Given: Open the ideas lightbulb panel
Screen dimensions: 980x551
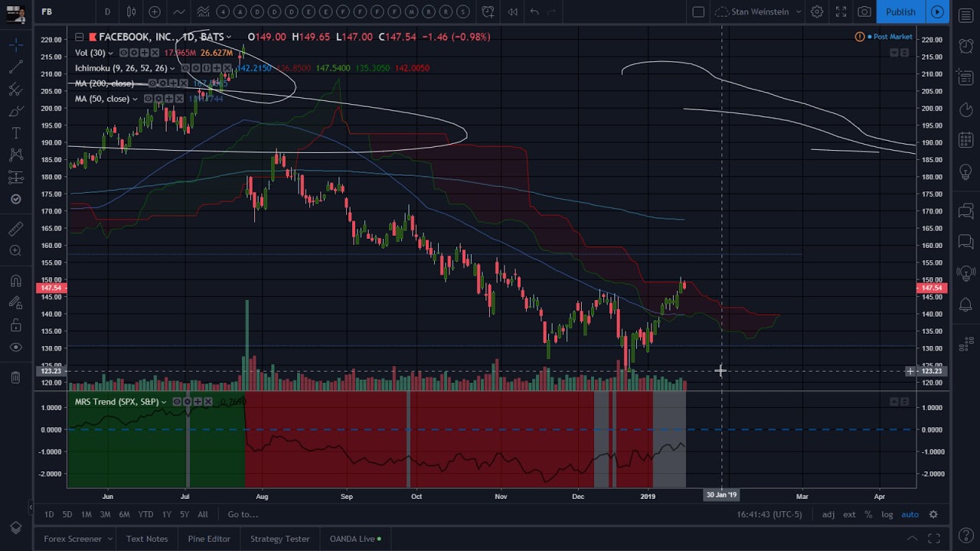Looking at the screenshot, I should click(965, 172).
